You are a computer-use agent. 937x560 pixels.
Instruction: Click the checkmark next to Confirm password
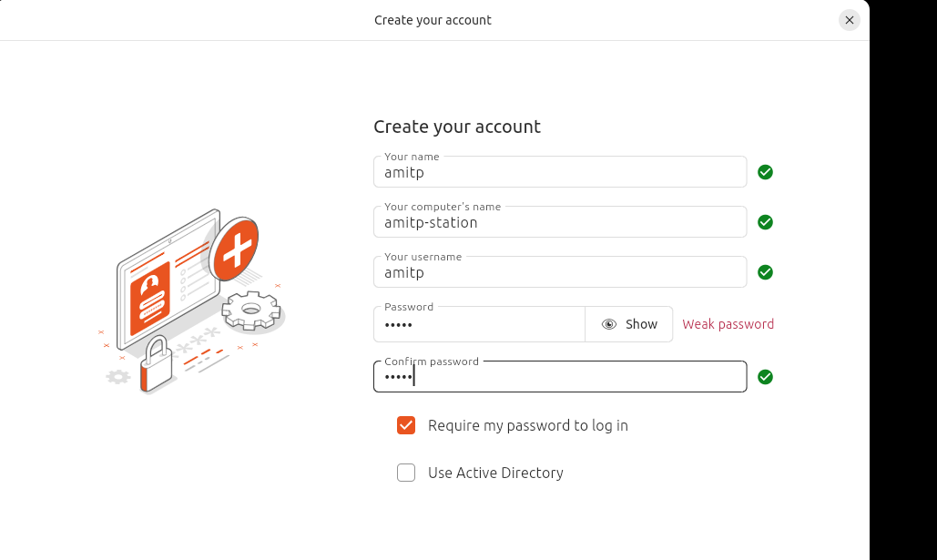(x=765, y=377)
